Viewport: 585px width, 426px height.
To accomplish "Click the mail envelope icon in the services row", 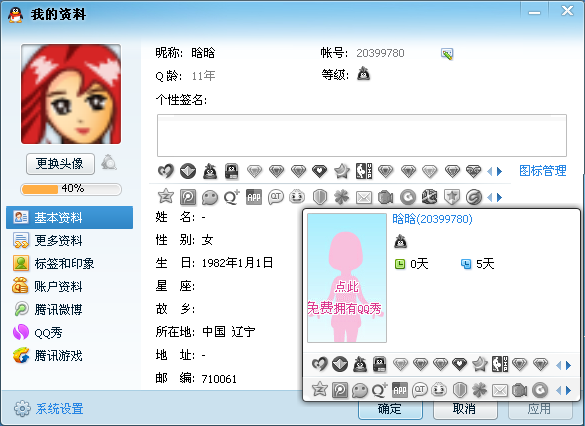I will pyautogui.click(x=363, y=197).
